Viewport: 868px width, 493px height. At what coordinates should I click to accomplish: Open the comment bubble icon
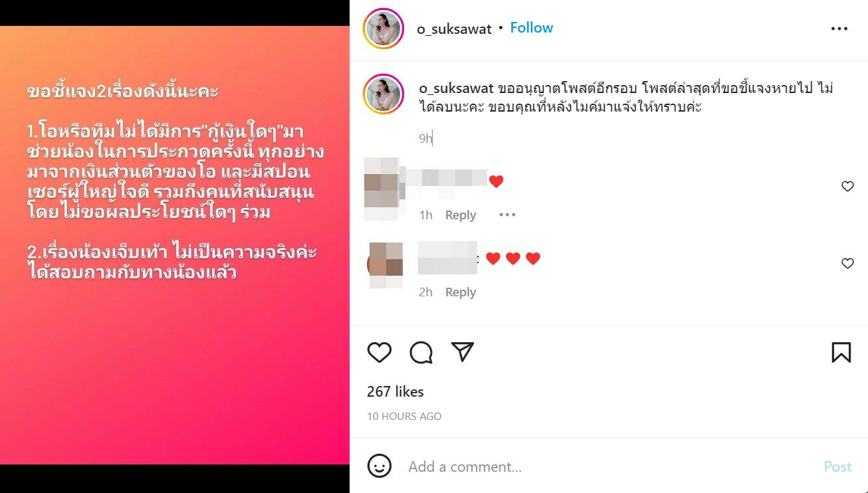[421, 352]
